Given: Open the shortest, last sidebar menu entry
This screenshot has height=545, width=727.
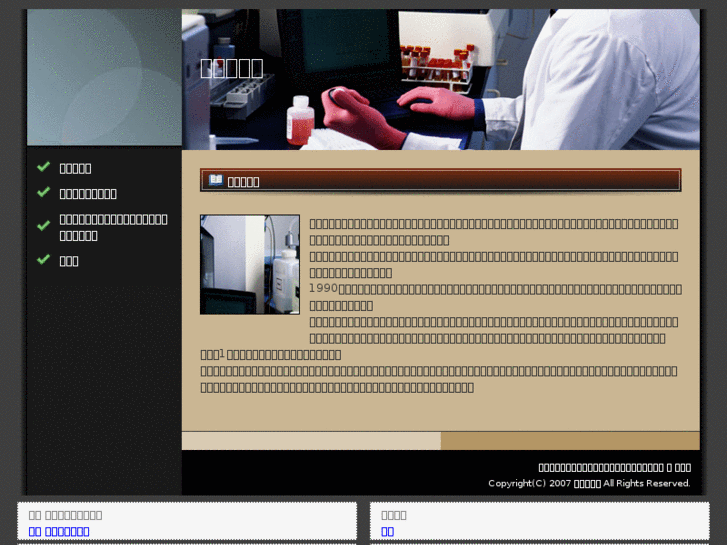Looking at the screenshot, I should pos(69,261).
